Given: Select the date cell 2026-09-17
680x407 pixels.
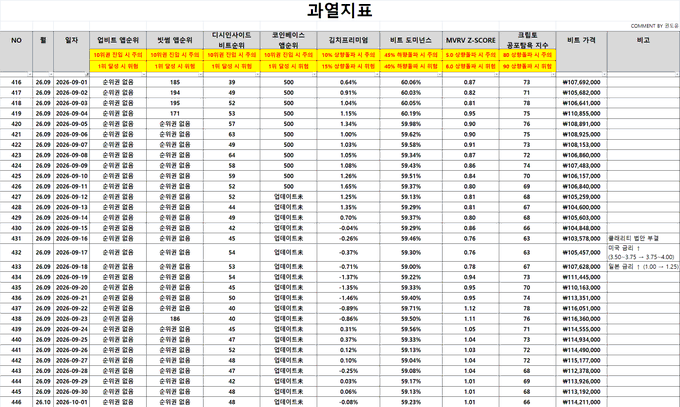Looking at the screenshot, I should coord(72,253).
